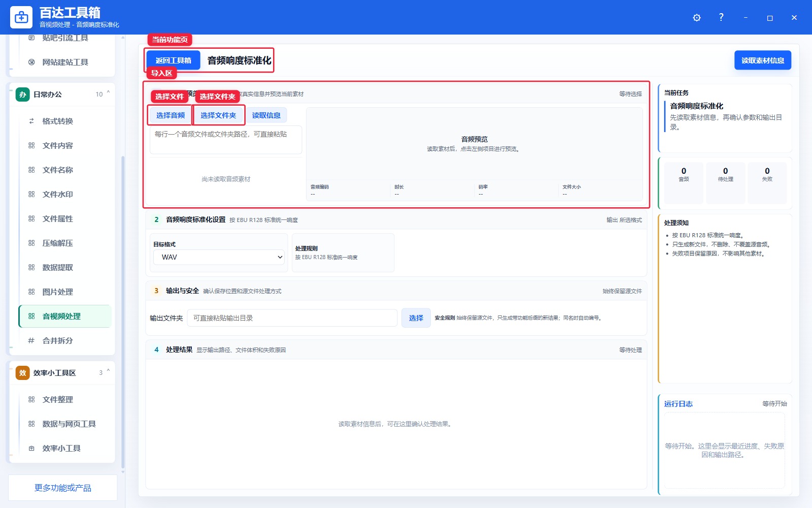This screenshot has width=812, height=508.
Task: Click the 失败 counter card
Action: 767,183
